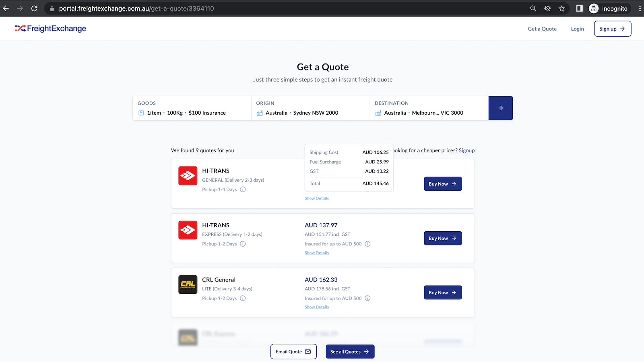Screen dimensions: 644x362
Task: View the site lock security icon
Action: (x=52, y=8)
